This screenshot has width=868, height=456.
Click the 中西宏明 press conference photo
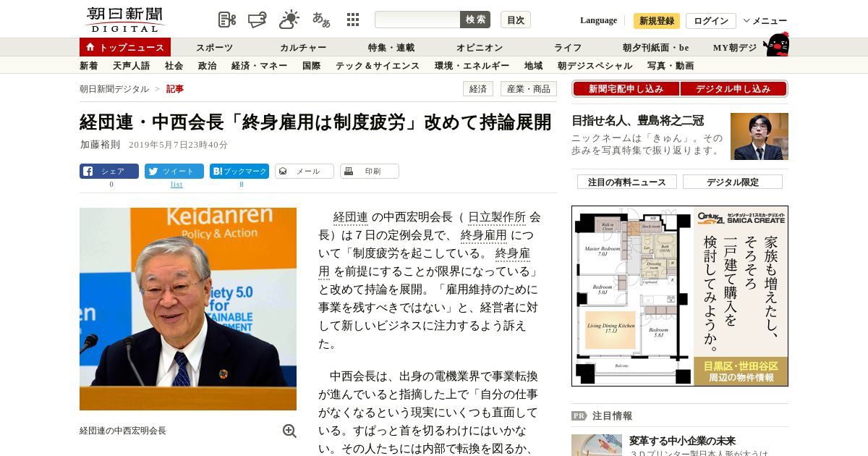[188, 309]
